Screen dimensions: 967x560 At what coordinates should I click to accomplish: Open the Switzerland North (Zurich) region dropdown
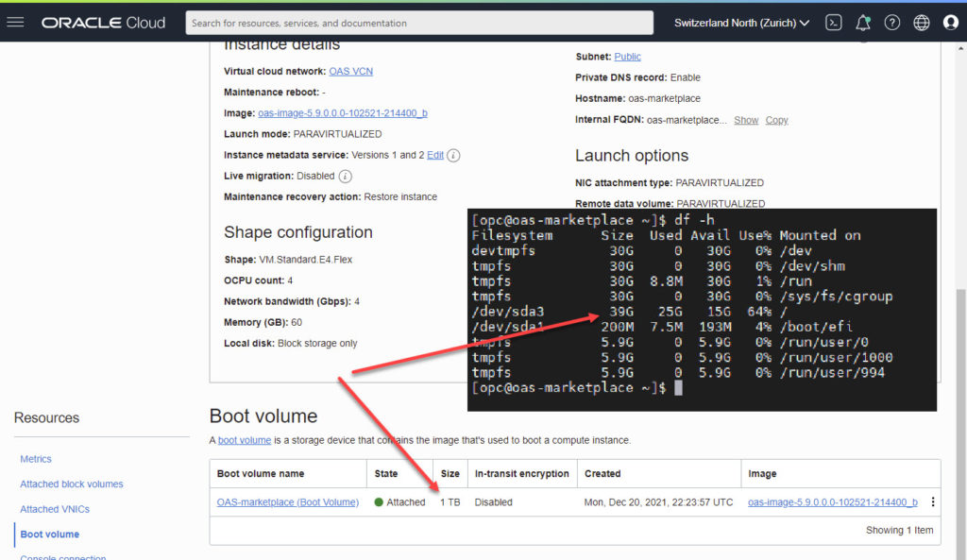tap(741, 23)
